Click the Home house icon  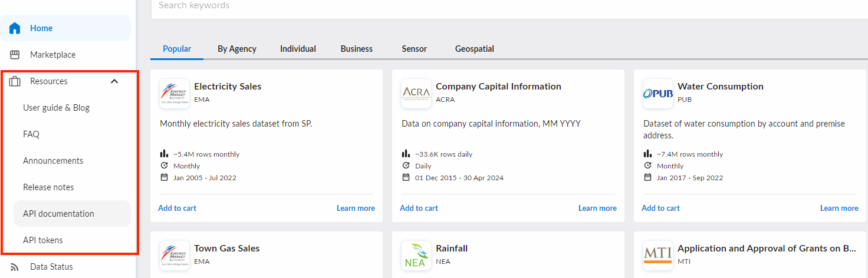[x=15, y=28]
